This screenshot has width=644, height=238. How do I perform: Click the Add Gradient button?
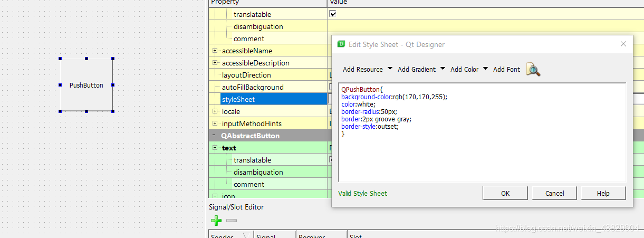coord(417,69)
